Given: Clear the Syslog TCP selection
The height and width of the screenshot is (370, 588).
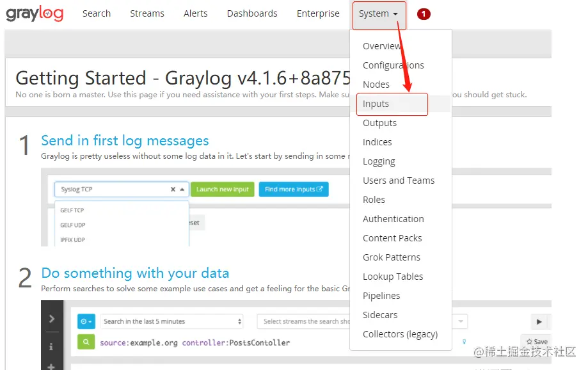Looking at the screenshot, I should (173, 189).
